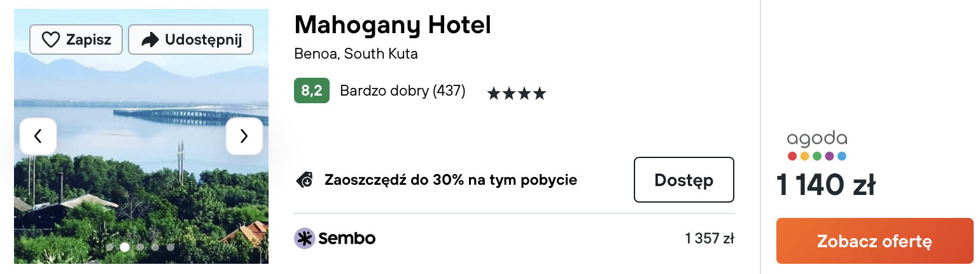Click the orange Zobacz ofertę button

875,241
